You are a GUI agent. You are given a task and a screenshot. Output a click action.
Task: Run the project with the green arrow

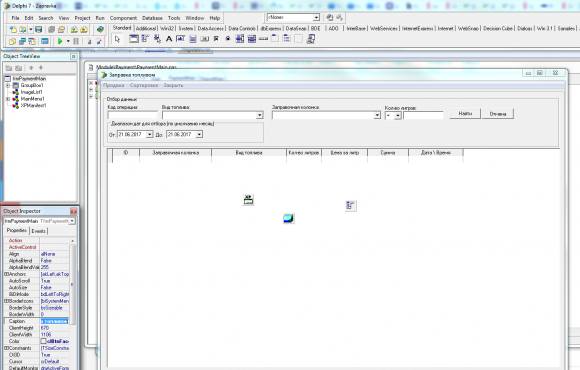point(60,41)
